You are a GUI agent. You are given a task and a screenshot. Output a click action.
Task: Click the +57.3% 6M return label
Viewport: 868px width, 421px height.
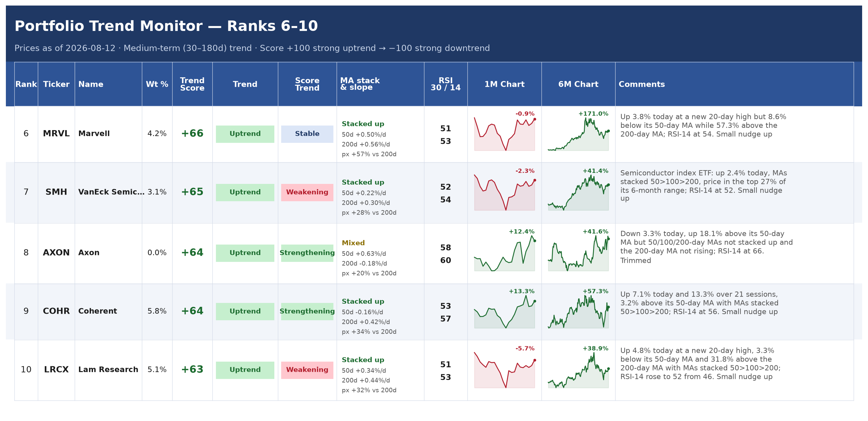click(x=595, y=291)
